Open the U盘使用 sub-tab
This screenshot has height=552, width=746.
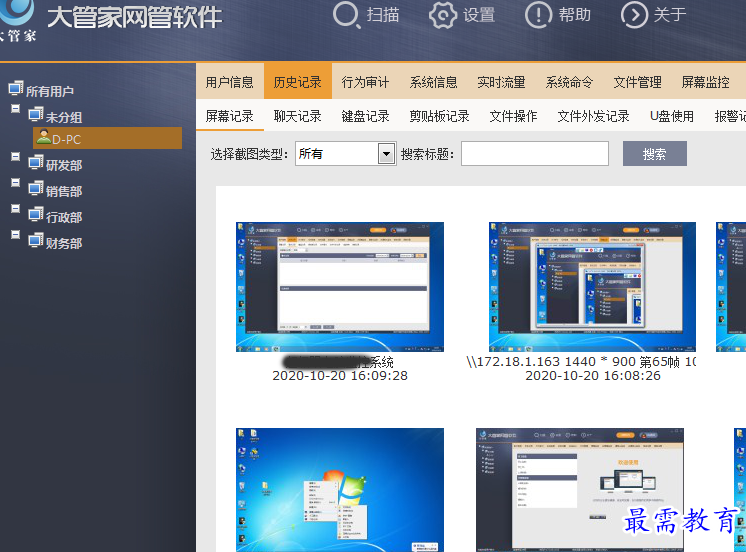click(x=672, y=116)
